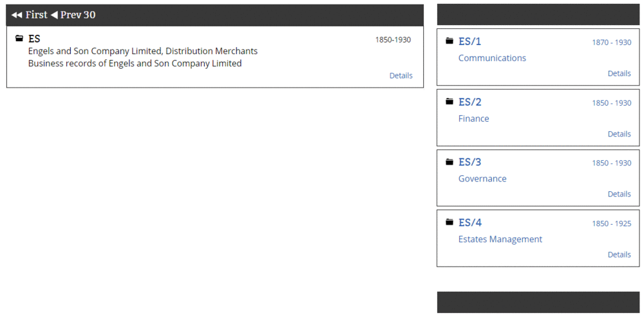Select the Finance series title
Screen dimensions: 644x320
click(x=473, y=118)
